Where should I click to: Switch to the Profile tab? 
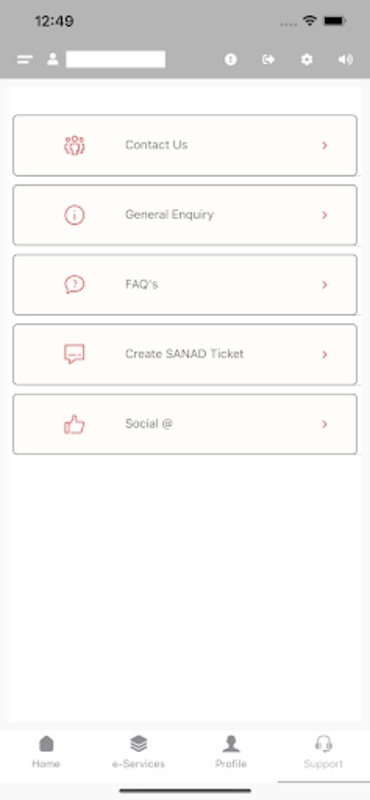(231, 753)
